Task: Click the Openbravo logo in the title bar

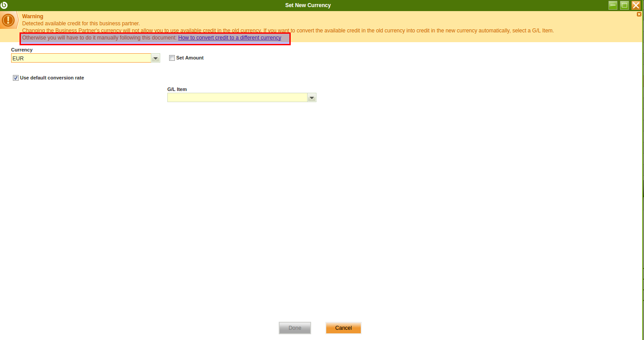Action: pos(4,5)
